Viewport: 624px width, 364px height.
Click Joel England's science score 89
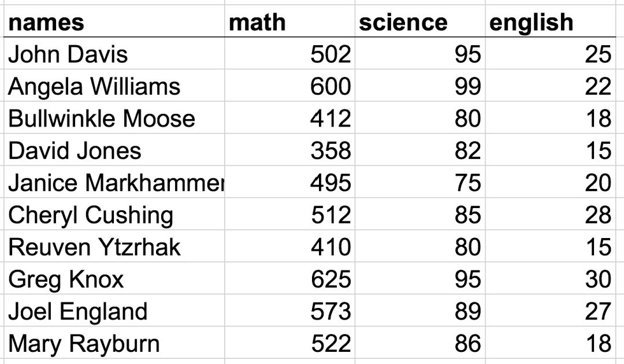420,311
